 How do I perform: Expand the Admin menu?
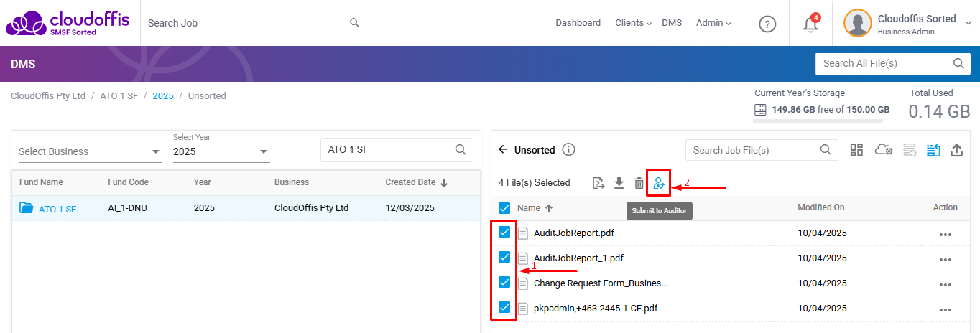click(x=713, y=23)
